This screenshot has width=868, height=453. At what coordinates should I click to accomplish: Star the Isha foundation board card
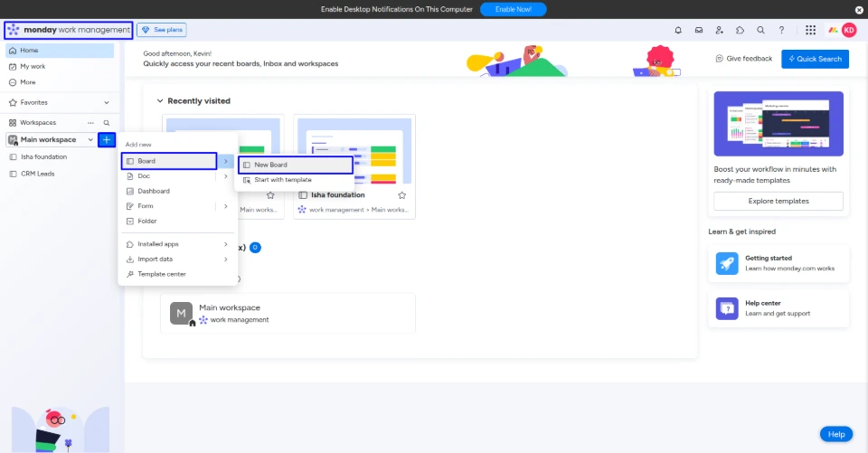point(401,194)
